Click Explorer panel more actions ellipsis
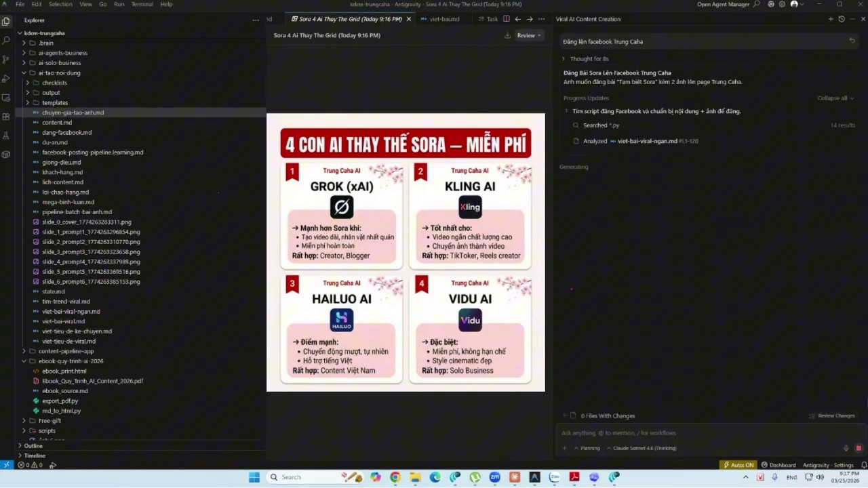Viewport: 868px width, 488px height. [256, 20]
